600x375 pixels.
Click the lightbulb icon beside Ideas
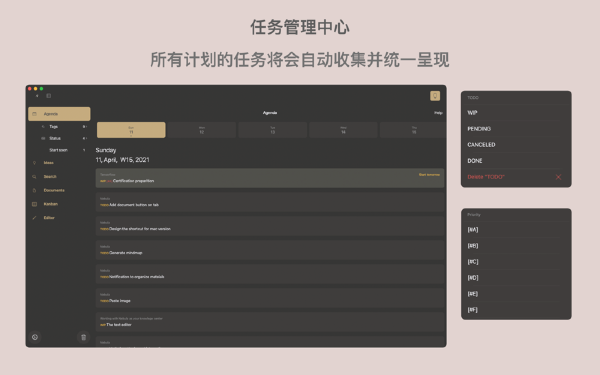[34, 163]
